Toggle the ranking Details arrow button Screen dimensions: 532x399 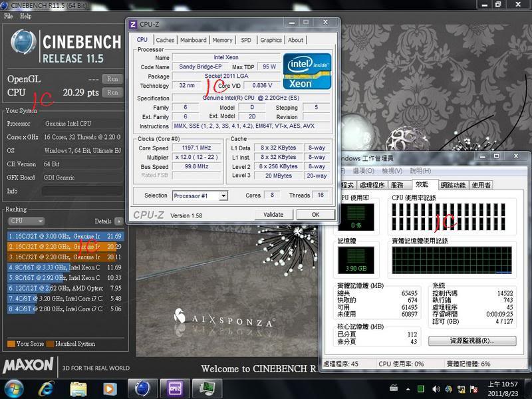pos(119,221)
